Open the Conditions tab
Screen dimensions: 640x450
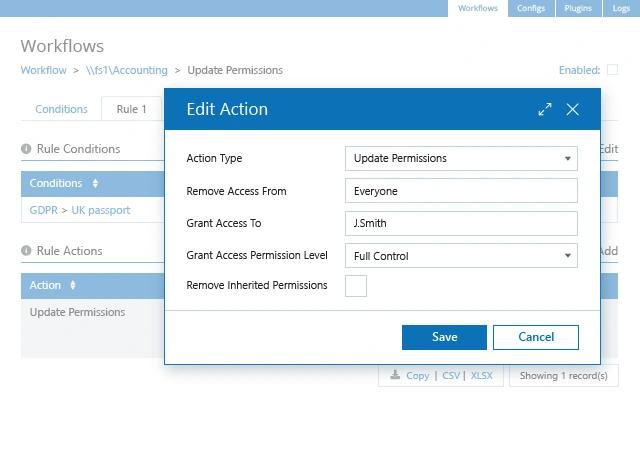pyautogui.click(x=61, y=109)
